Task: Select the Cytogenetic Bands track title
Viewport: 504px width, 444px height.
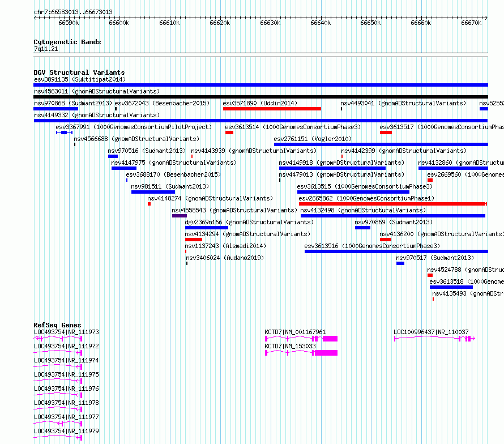Action: (67, 42)
